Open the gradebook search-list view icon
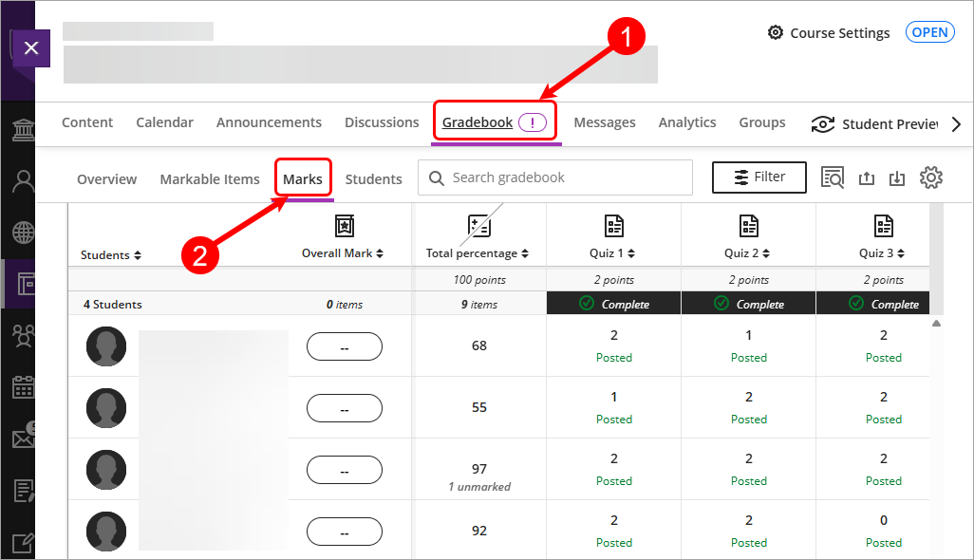Viewport: 974px width, 560px height. point(833,177)
